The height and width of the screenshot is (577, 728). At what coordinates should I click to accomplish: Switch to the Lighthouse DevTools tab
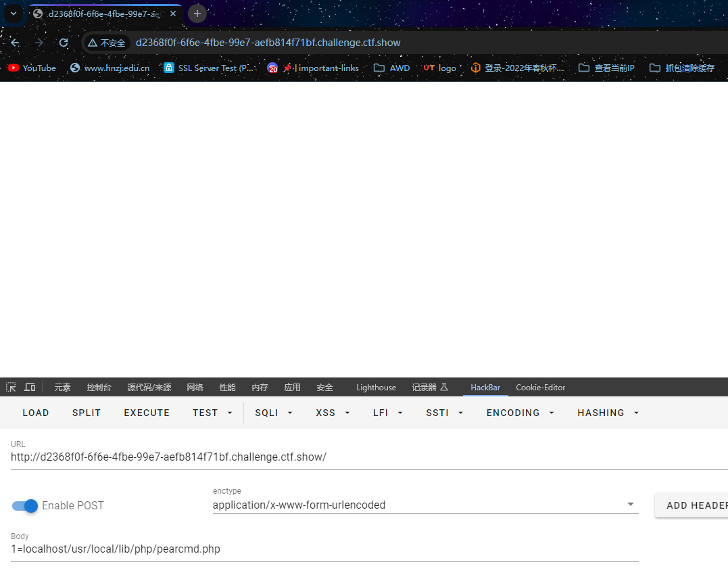tap(376, 388)
